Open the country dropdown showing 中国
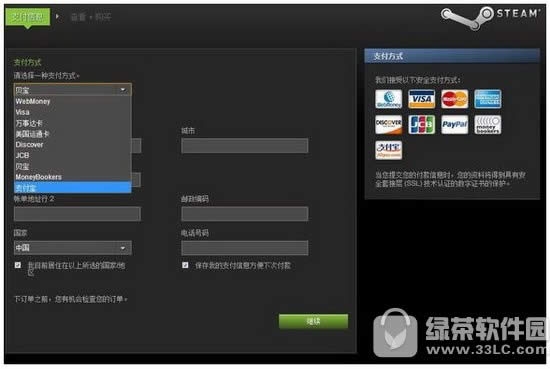 pos(73,248)
